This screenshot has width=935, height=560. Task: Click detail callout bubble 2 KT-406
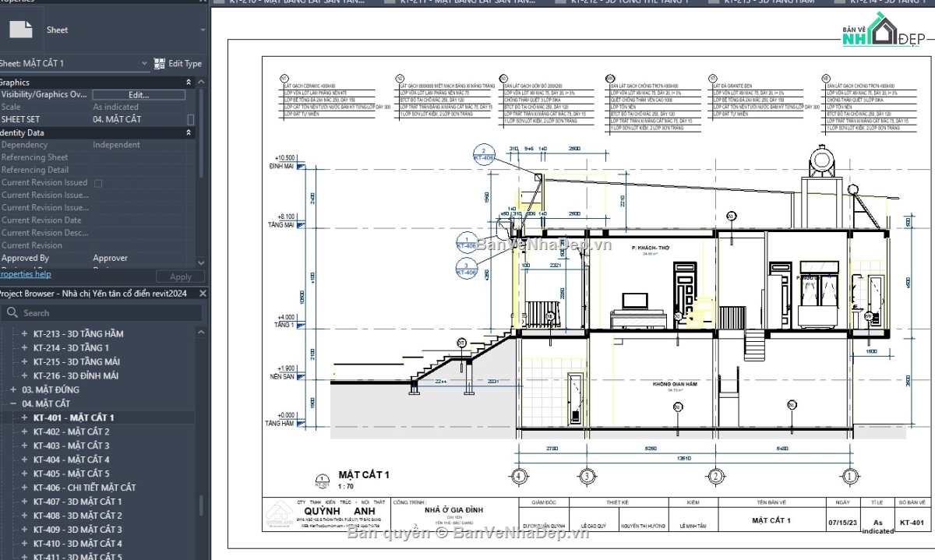484,154
